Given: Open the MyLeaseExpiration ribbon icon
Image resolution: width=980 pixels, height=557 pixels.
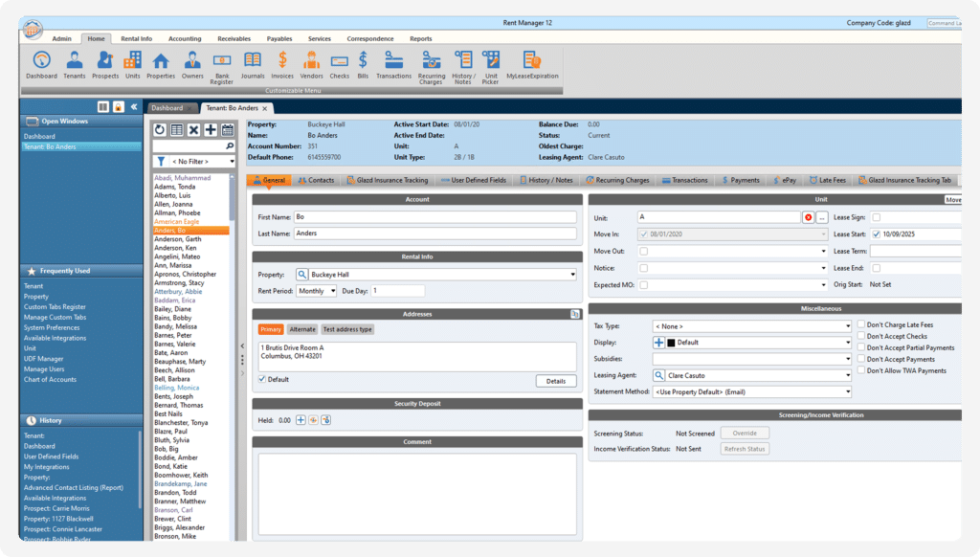Looking at the screenshot, I should (532, 65).
